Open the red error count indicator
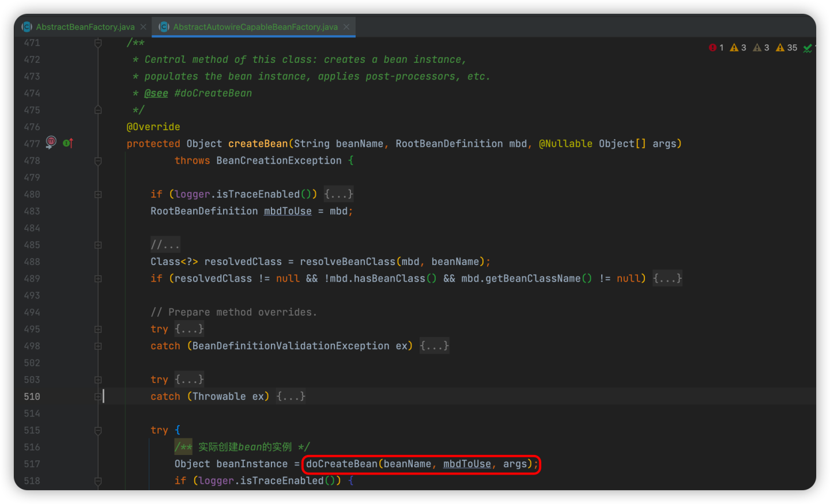 716,48
